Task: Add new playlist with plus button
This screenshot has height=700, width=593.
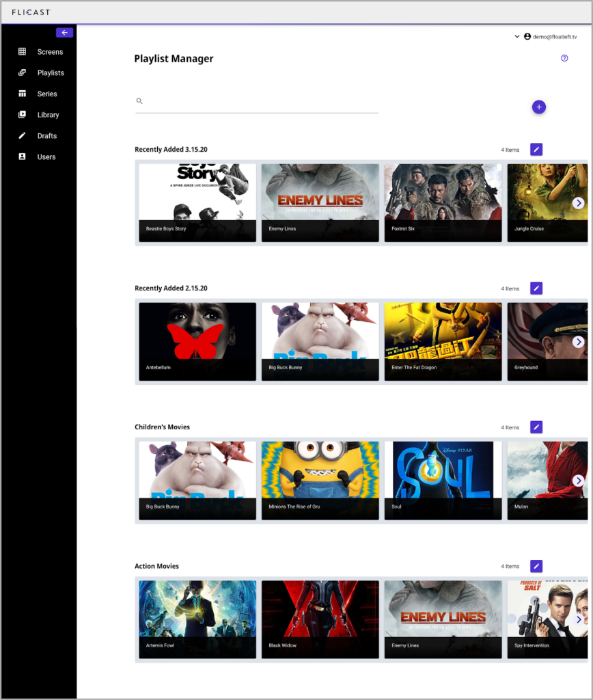Action: (538, 107)
